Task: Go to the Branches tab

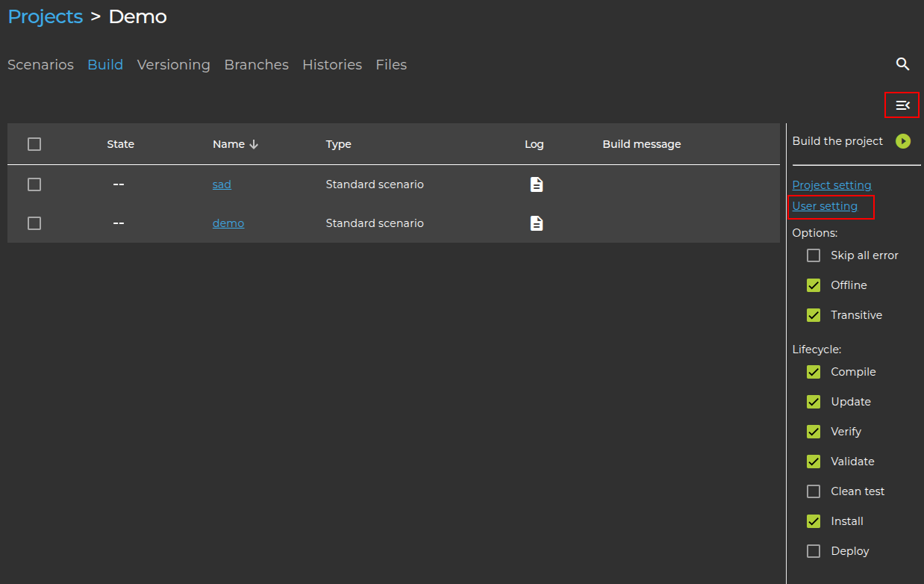Action: pos(256,65)
